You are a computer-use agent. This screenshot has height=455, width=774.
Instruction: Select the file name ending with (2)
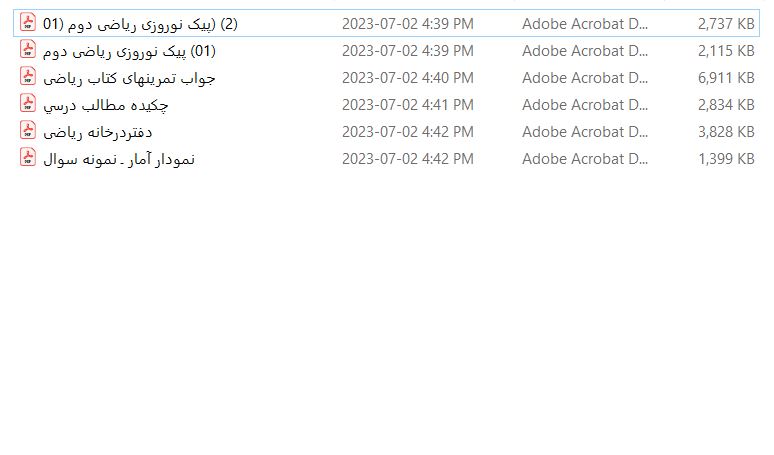pyautogui.click(x=140, y=24)
